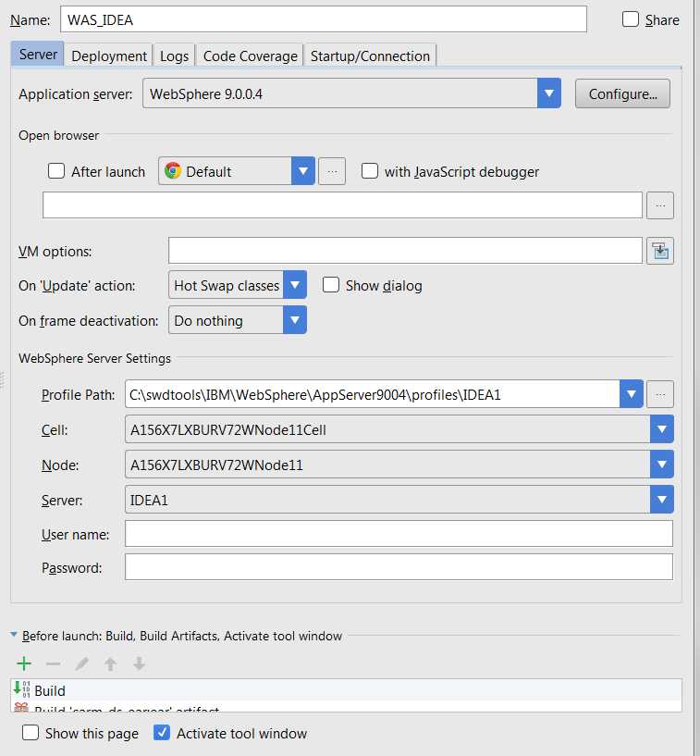Select the Build task in before-launch list
700x756 pixels.
346,690
